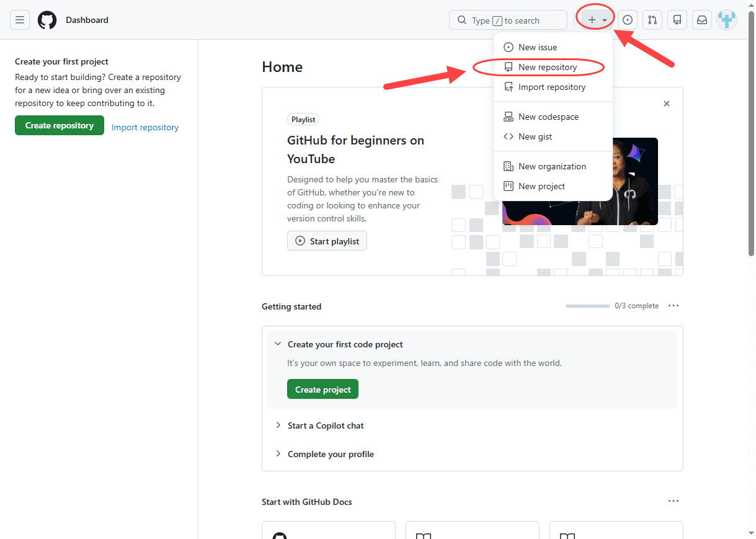756x539 pixels.
Task: Choose New project from the menu
Action: tap(553, 186)
